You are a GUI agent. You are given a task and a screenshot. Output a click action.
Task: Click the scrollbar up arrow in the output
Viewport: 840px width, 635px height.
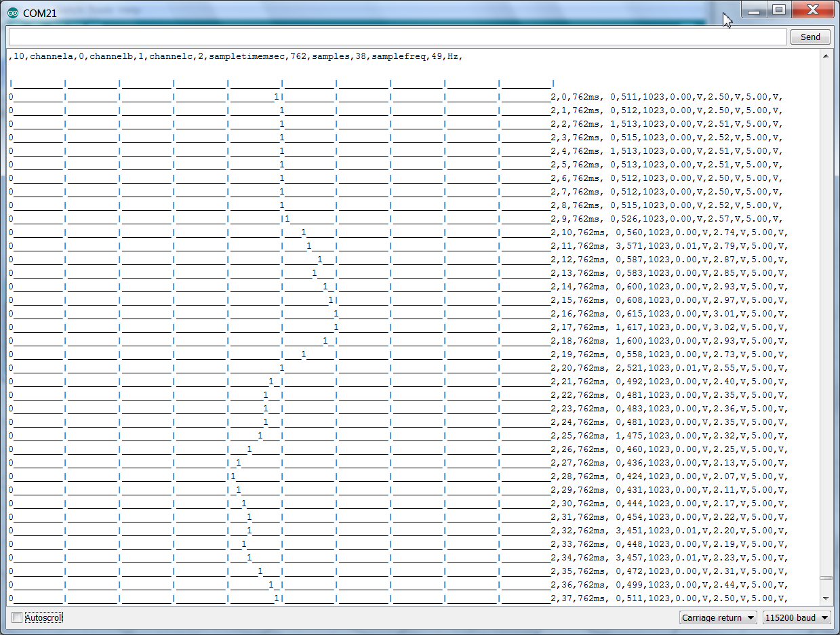[x=825, y=56]
